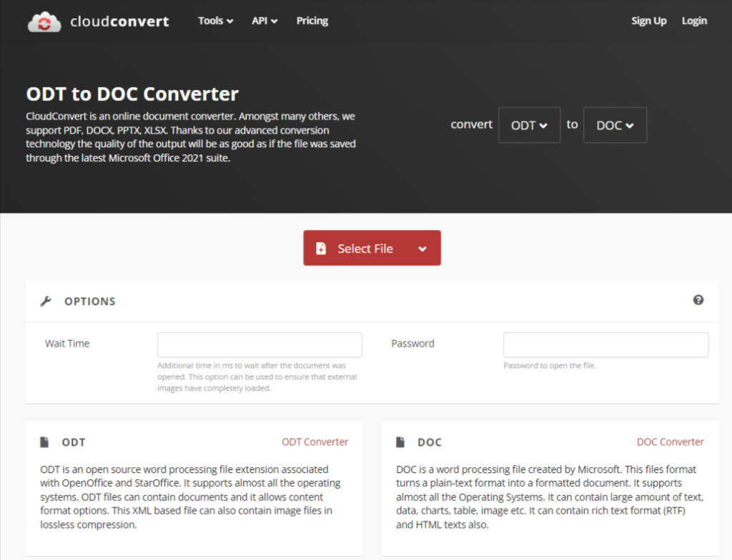The width and height of the screenshot is (732, 560).
Task: Open the DOC Converter link
Action: pyautogui.click(x=670, y=441)
